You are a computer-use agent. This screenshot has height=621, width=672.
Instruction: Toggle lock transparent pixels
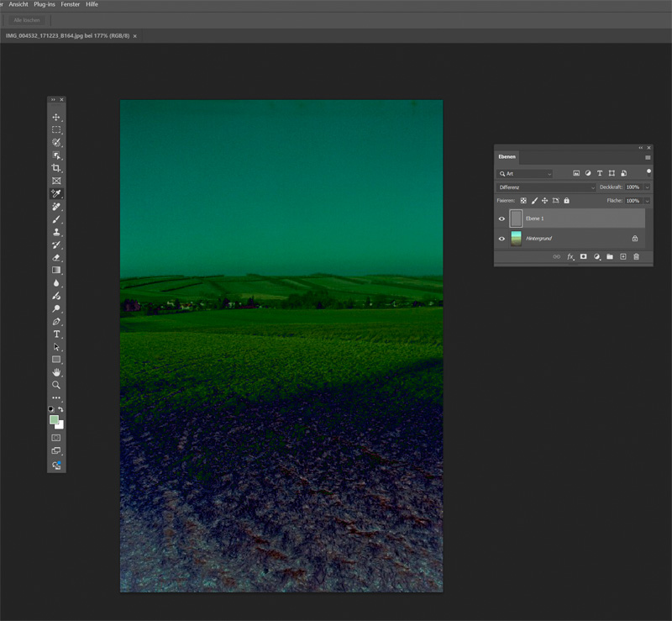click(x=523, y=201)
